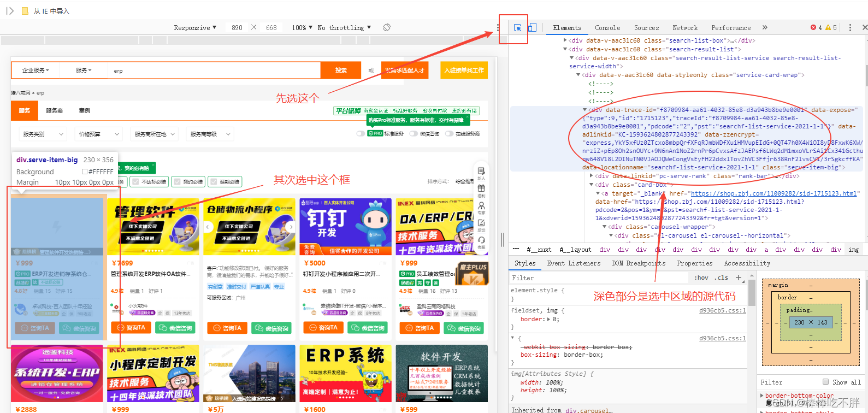868x413 pixels.
Task: Click the 入驻接单找工作 button
Action: point(464,70)
